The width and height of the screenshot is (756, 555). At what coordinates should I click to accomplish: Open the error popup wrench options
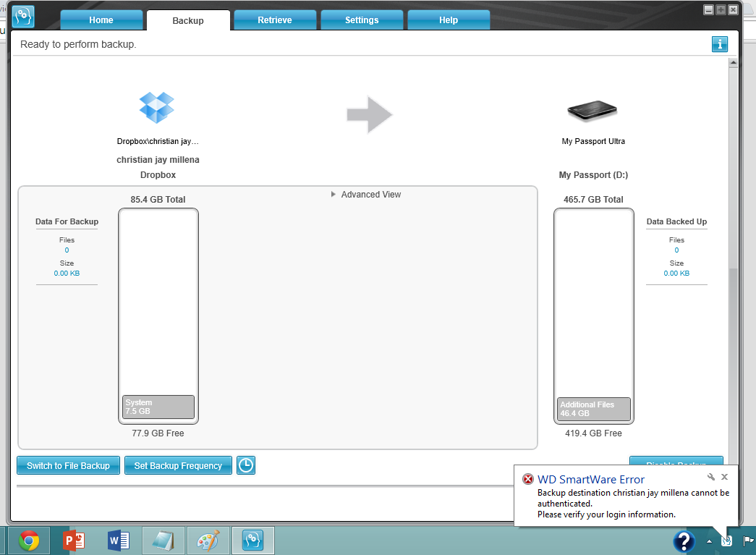click(x=710, y=477)
